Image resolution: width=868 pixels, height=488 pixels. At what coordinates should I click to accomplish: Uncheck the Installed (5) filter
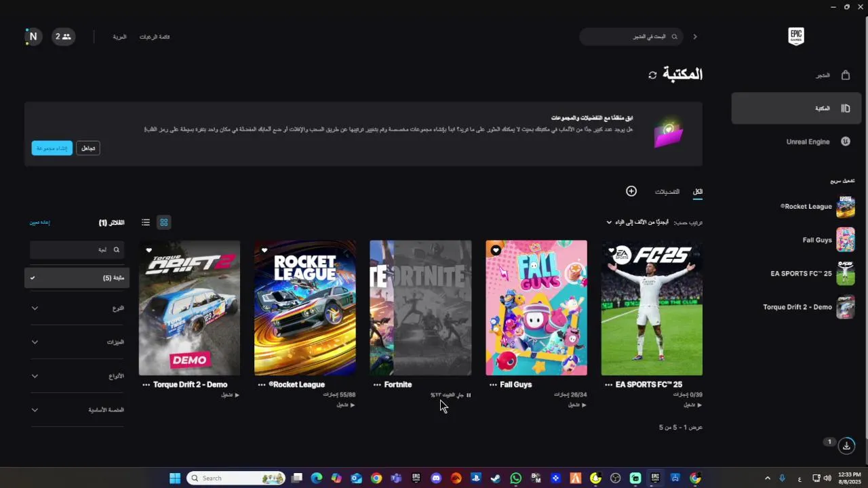tap(77, 278)
